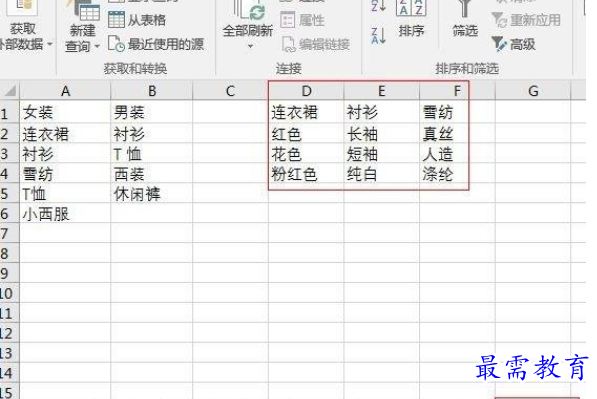This screenshot has width=597, height=399.
Task: Click cell B3 containing T 恤
Action: click(152, 154)
